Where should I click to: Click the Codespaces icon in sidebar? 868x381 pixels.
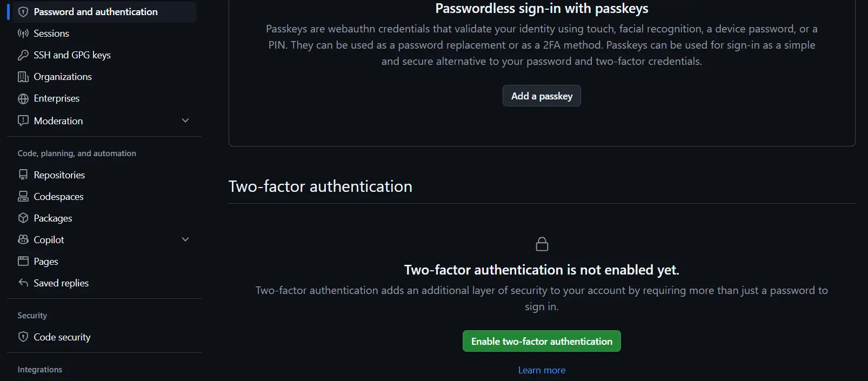[23, 196]
